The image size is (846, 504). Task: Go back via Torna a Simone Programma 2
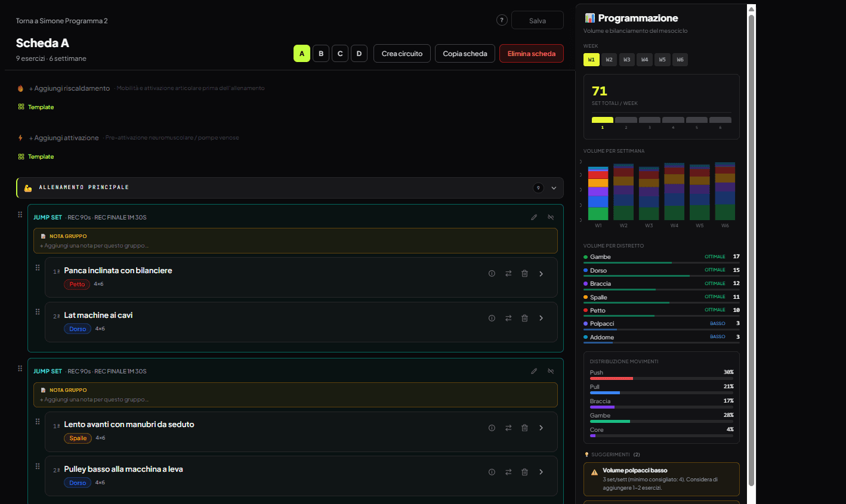(62, 21)
